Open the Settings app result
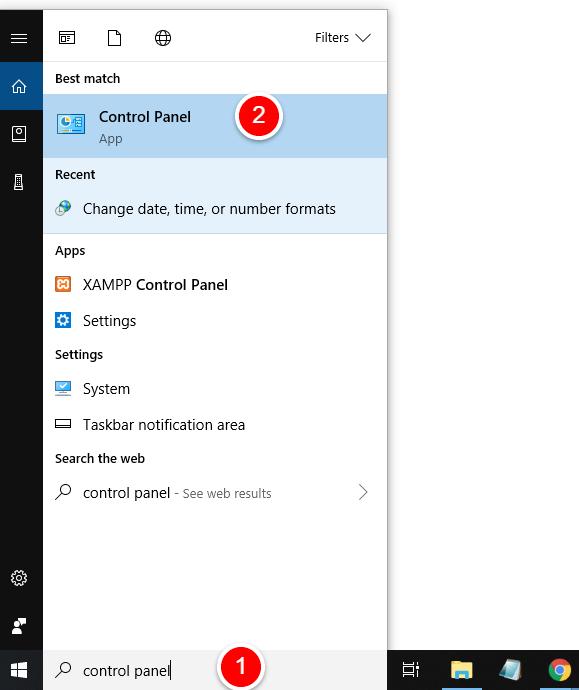This screenshot has width=579, height=690. tap(215, 321)
